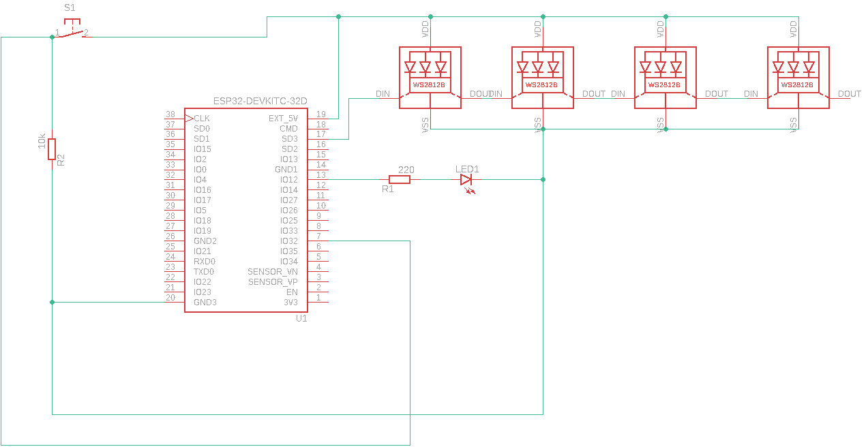Select the junction dot right of LED1
Screen dimensions: 868x447
(x=543, y=180)
